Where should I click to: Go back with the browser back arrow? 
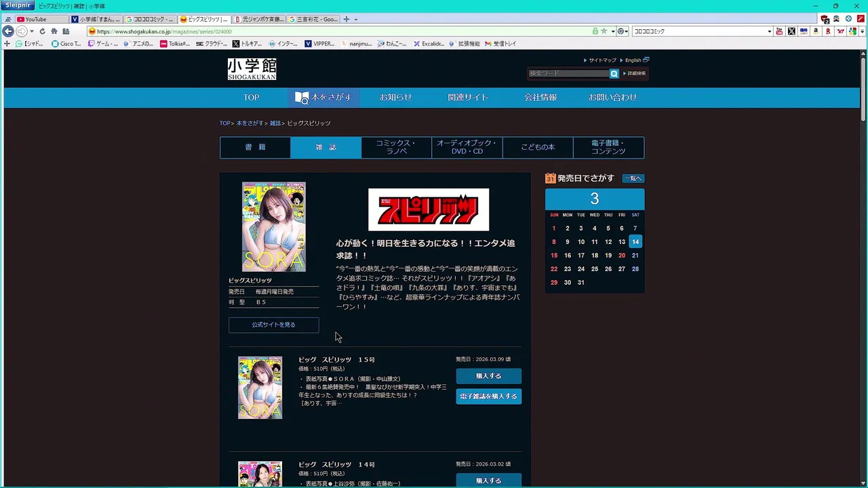coord(8,31)
